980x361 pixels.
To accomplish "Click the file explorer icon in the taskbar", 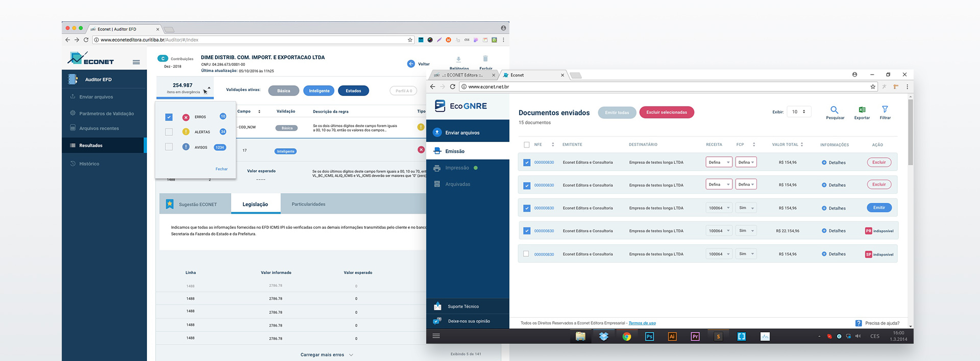I will coord(580,336).
